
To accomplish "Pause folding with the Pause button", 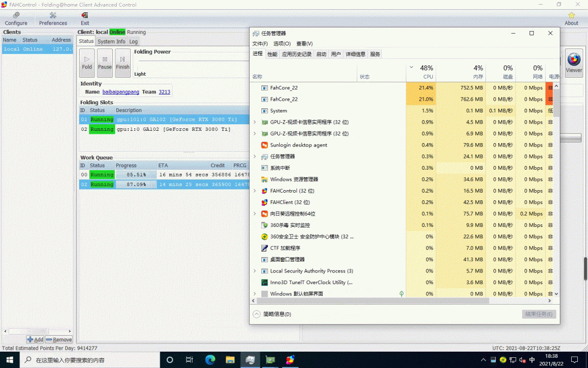I will pyautogui.click(x=105, y=63).
